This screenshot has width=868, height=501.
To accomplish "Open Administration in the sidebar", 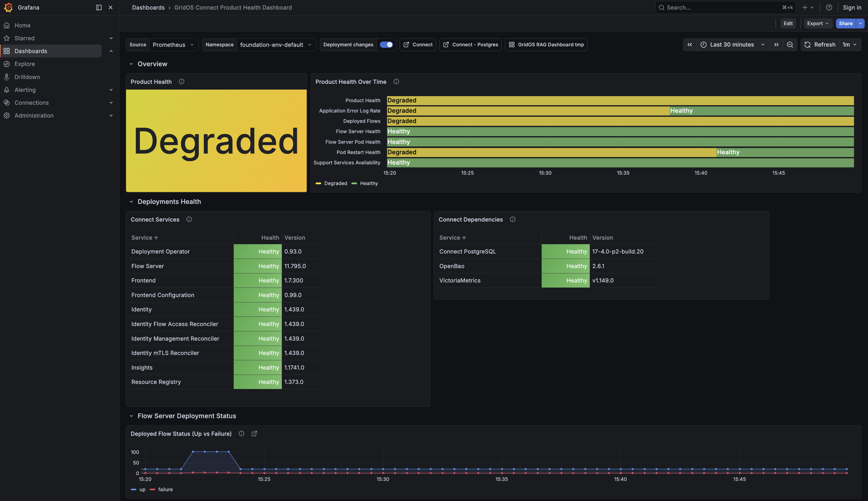I will point(34,115).
